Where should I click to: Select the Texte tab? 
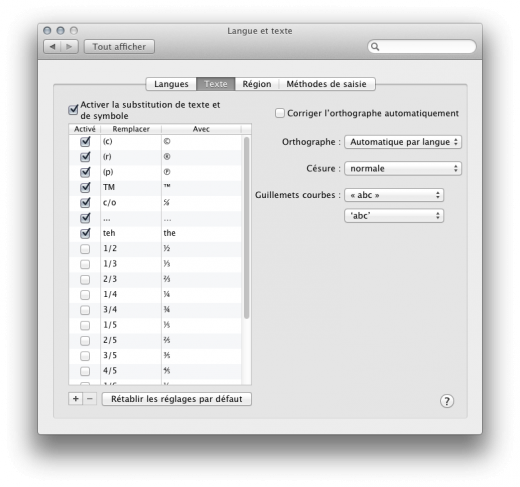pos(216,84)
